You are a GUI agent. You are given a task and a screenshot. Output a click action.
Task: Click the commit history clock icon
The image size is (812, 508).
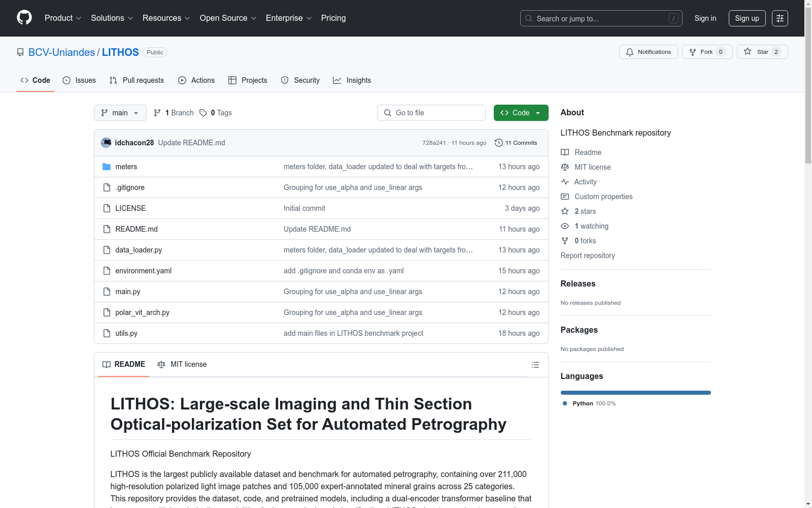[498, 143]
